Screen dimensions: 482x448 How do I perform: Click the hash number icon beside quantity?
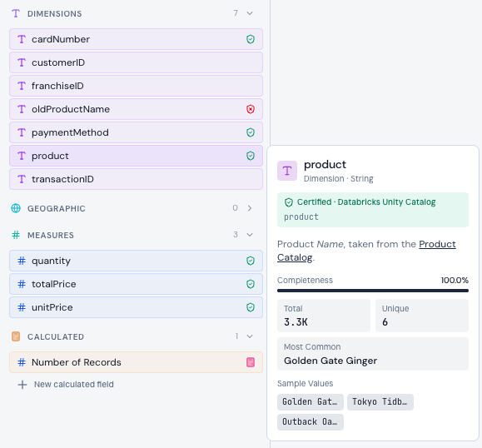[22, 261]
